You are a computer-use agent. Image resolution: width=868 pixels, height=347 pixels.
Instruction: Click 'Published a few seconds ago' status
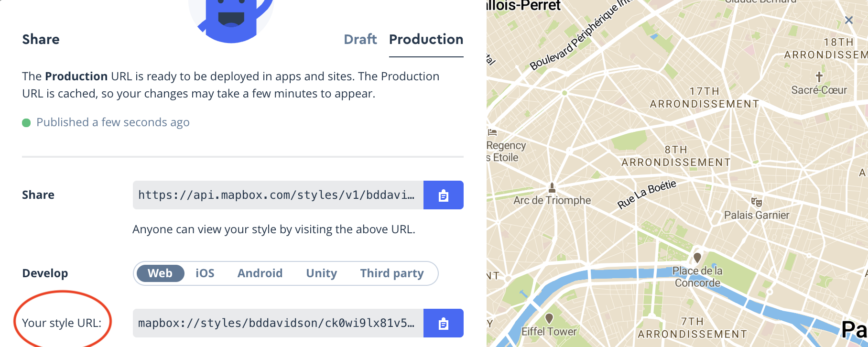(x=113, y=122)
